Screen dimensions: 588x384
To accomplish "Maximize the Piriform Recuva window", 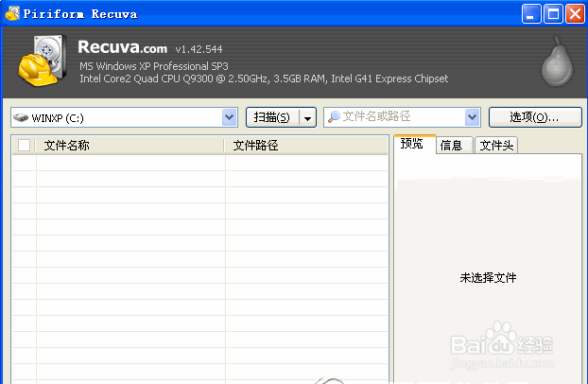I will [x=554, y=14].
